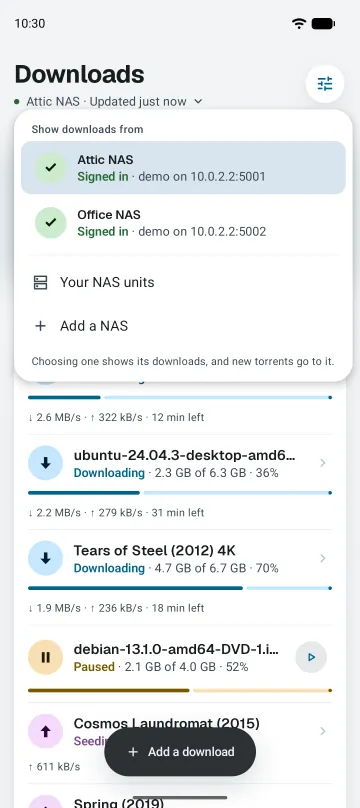360x808 pixels.
Task: Click '2.3 GB of 6.3 GB · 36%' text
Action: click(x=216, y=473)
